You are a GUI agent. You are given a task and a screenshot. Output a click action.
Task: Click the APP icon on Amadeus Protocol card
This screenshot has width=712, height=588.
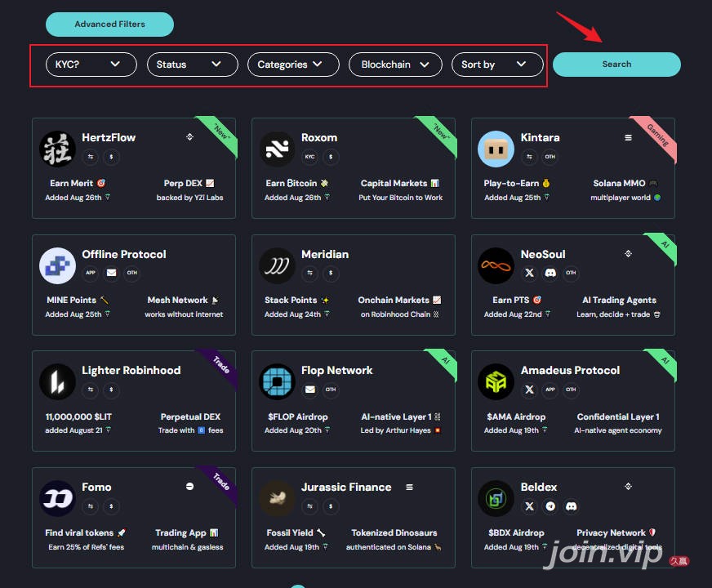click(550, 390)
